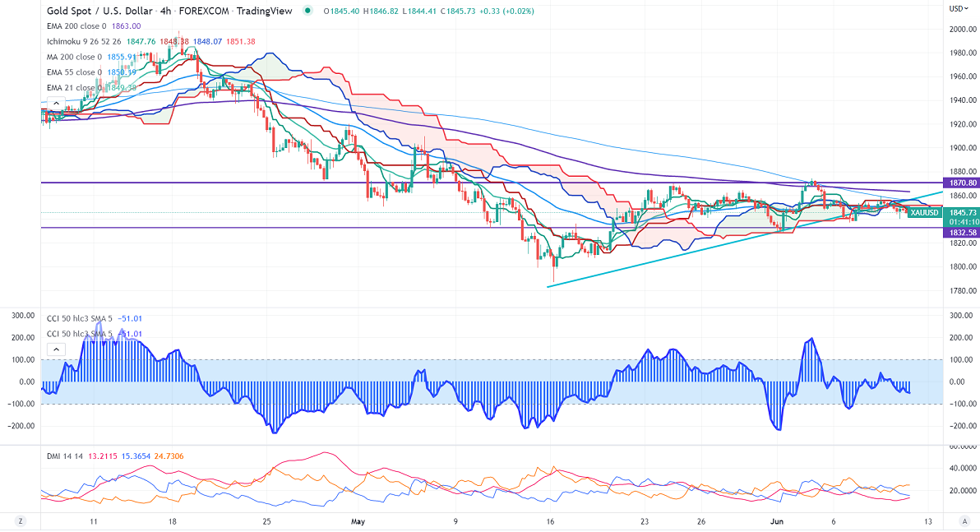Screen dimensions: 980x532
Task: Select the MA 200 close 0 legend
Action: click(74, 57)
